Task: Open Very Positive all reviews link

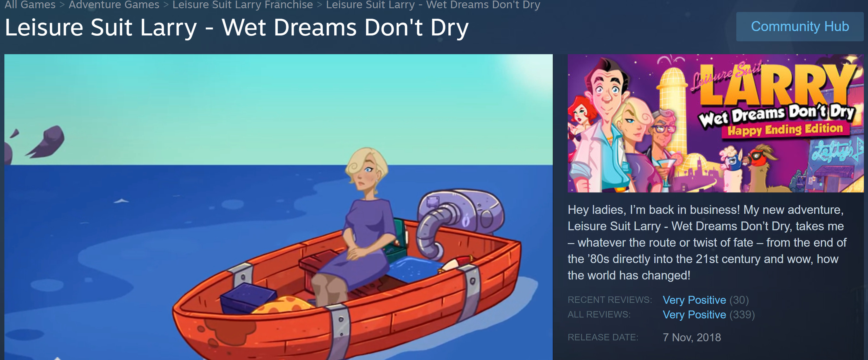Action: point(694,315)
